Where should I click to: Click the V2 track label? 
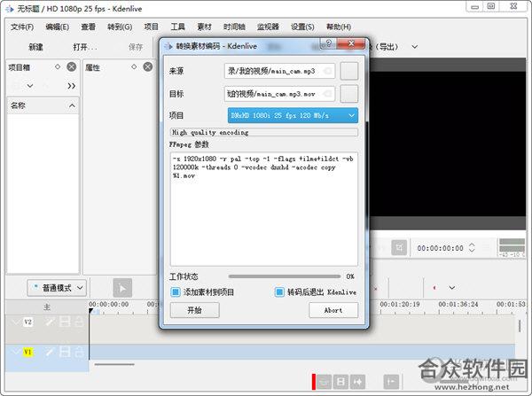point(27,322)
